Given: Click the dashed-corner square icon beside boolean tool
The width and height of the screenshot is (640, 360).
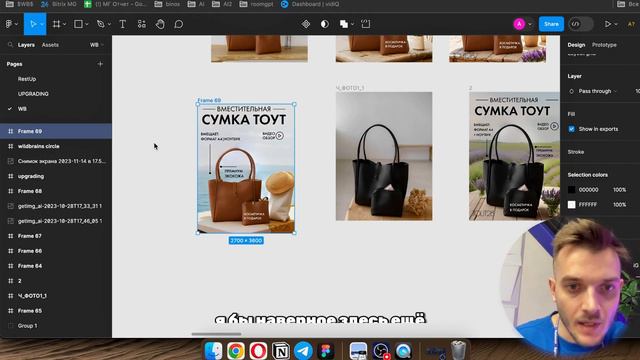Looking at the screenshot, I should (x=366, y=24).
